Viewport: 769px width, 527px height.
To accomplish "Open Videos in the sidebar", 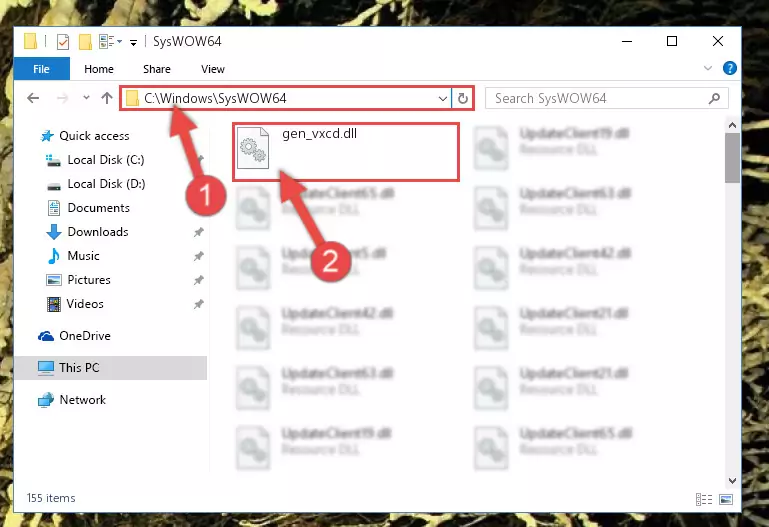I will (x=85, y=304).
